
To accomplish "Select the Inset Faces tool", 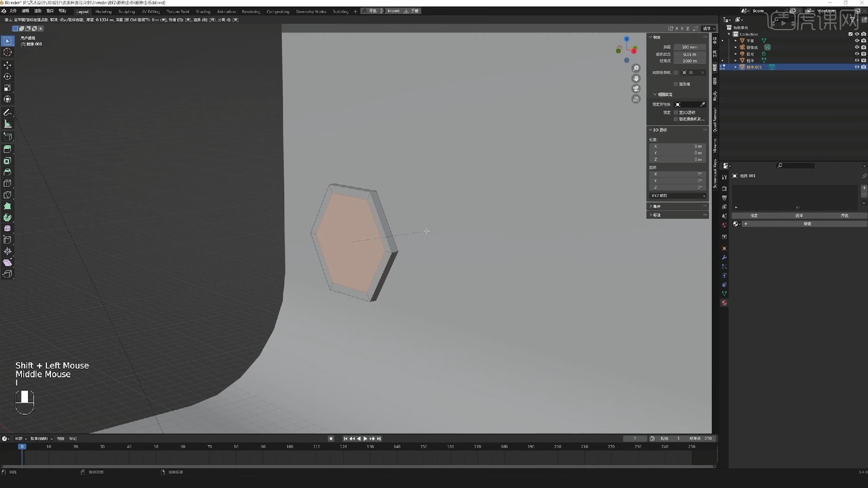I will [x=8, y=161].
